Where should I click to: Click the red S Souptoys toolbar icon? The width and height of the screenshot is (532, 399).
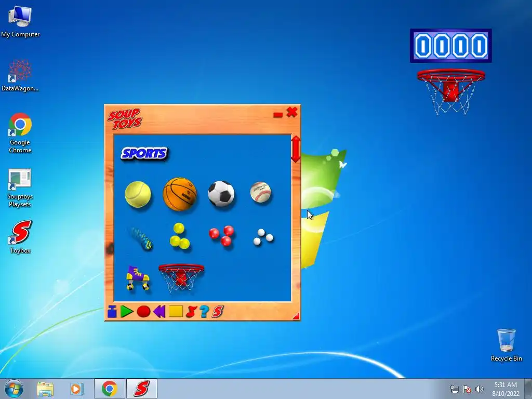coord(218,312)
